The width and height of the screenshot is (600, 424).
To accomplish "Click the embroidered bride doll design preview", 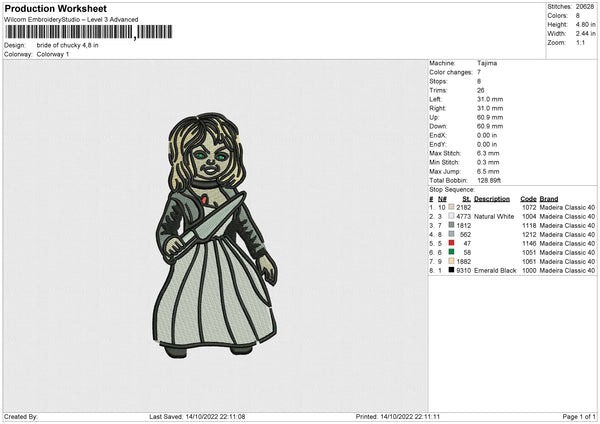I will coord(215,235).
